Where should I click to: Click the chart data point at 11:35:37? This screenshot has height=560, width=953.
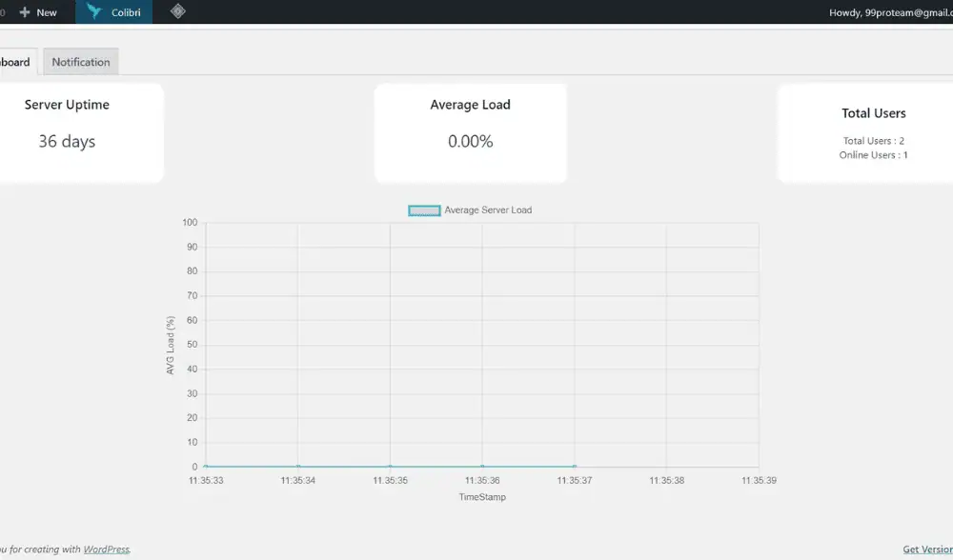(x=575, y=467)
